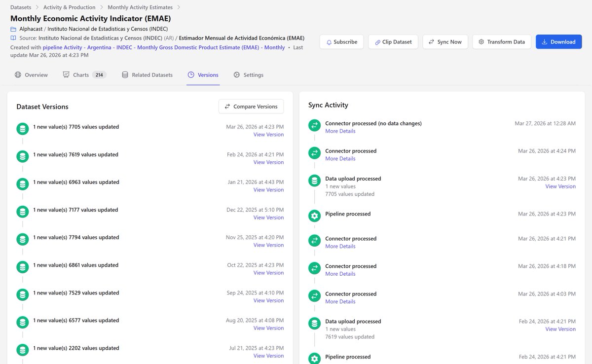
Task: Click the Subscribe button
Action: [x=341, y=42]
